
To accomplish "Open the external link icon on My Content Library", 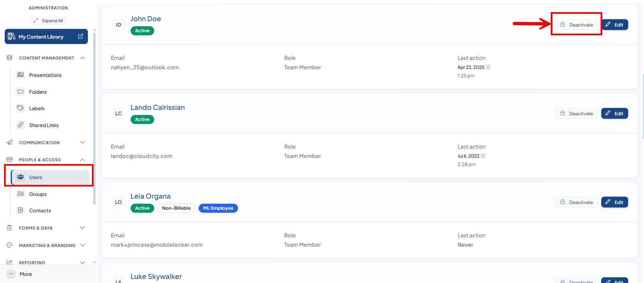I will 80,36.
